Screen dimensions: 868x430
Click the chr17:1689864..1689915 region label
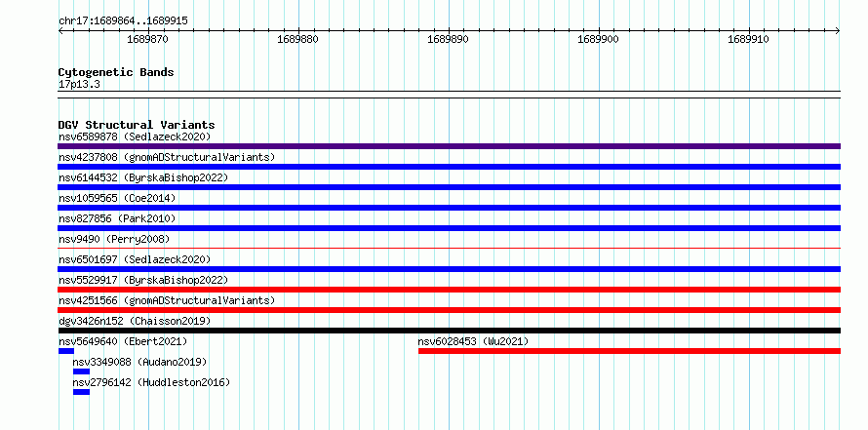pyautogui.click(x=123, y=21)
